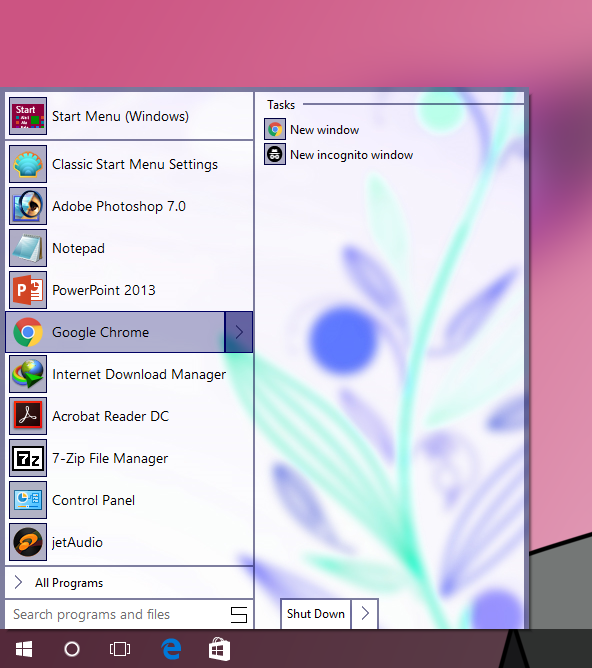This screenshot has width=592, height=668.
Task: Click the Adobe Photoshop 7.0 label
Action: pos(119,206)
